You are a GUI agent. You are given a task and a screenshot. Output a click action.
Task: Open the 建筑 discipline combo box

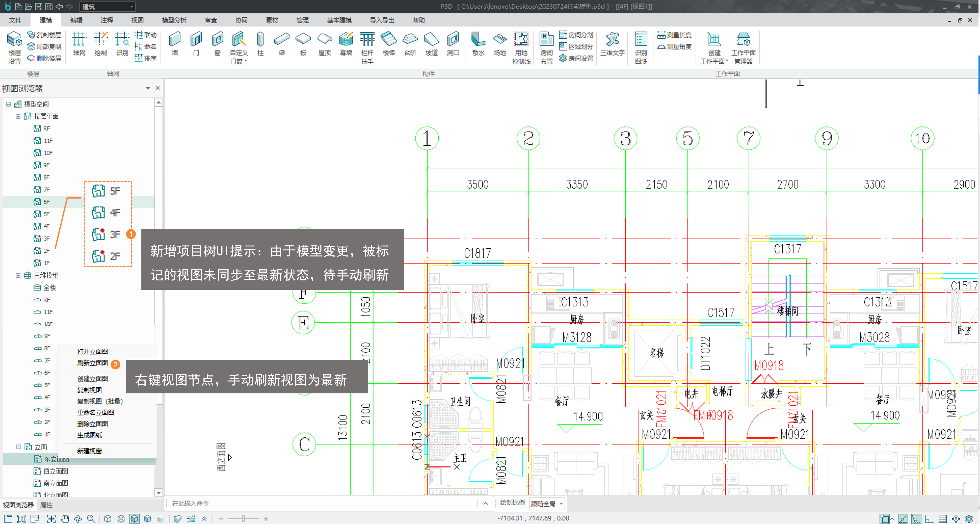tap(108, 7)
